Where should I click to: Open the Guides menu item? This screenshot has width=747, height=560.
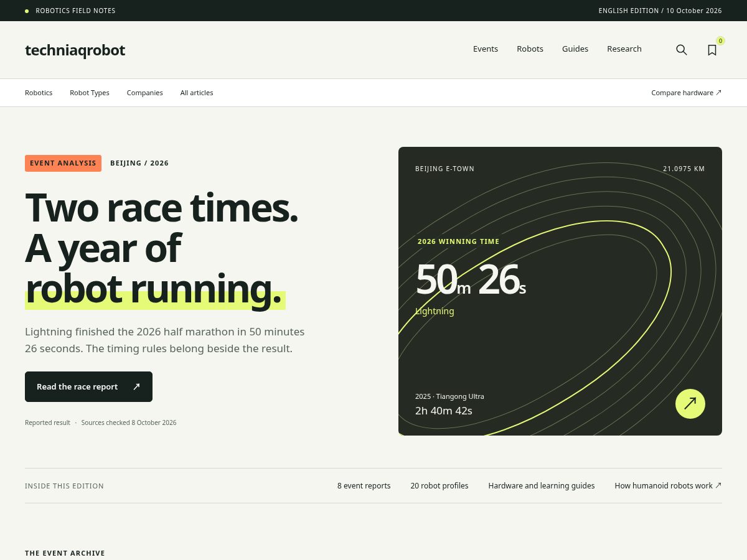pyautogui.click(x=575, y=49)
